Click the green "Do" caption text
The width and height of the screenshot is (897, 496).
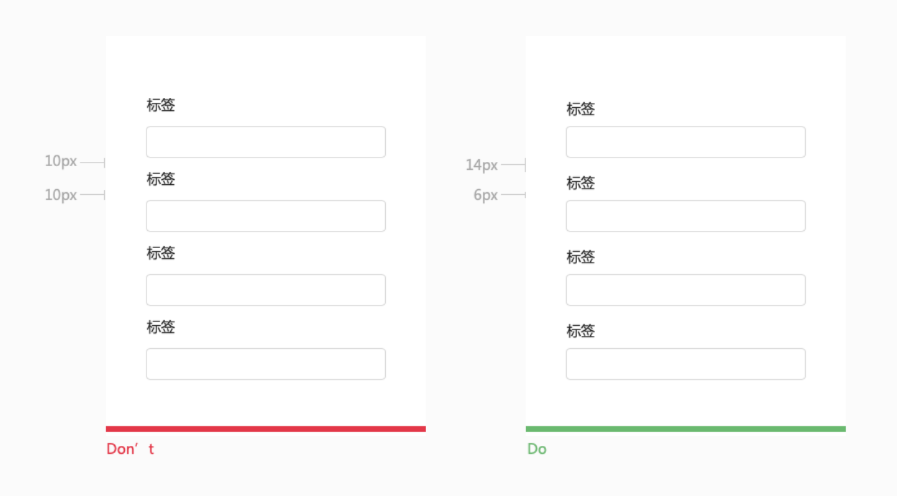tap(537, 449)
